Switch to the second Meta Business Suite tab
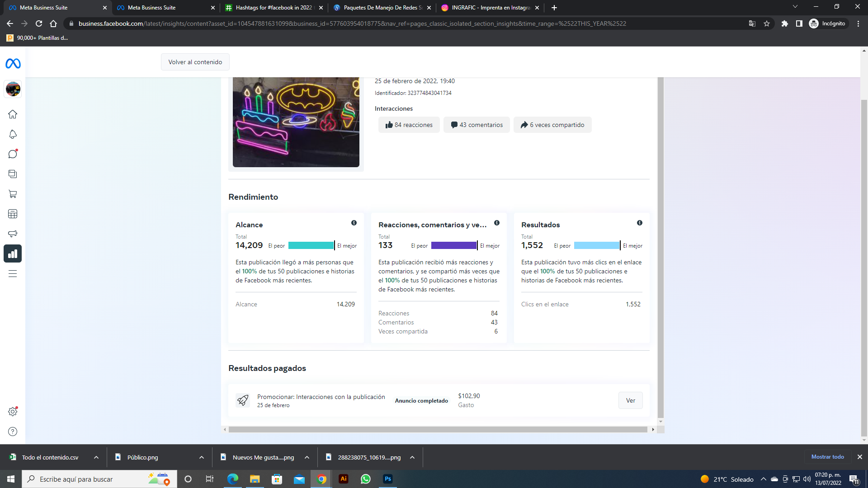This screenshot has height=488, width=868. pos(165,8)
